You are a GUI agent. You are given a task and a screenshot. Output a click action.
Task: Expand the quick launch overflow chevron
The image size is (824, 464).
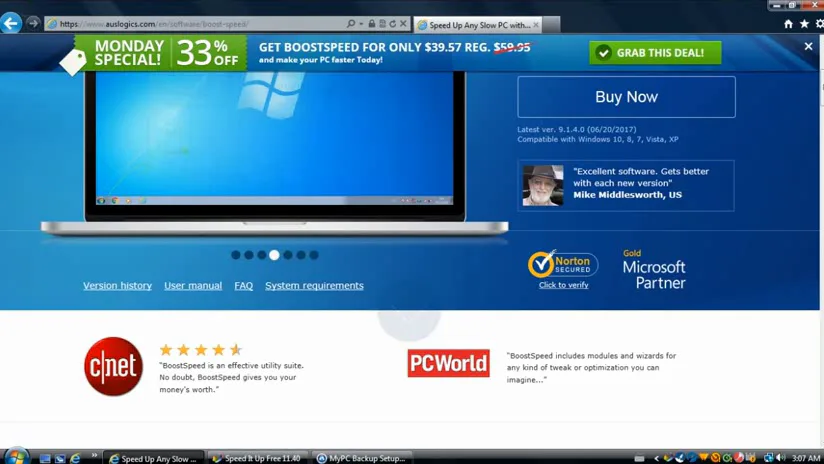pyautogui.click(x=94, y=455)
